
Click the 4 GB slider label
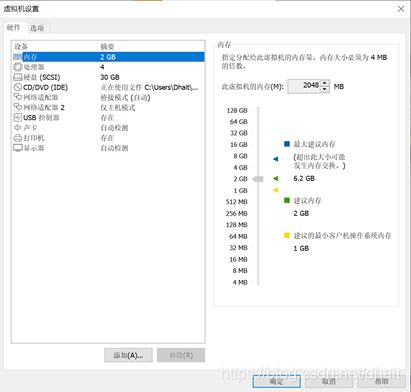(240, 168)
